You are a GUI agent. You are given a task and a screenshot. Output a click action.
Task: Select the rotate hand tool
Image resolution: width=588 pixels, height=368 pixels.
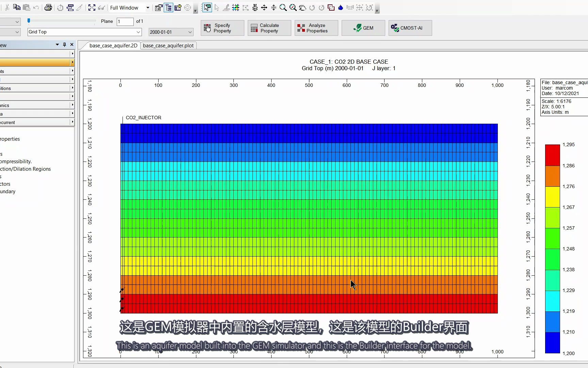[x=302, y=7]
